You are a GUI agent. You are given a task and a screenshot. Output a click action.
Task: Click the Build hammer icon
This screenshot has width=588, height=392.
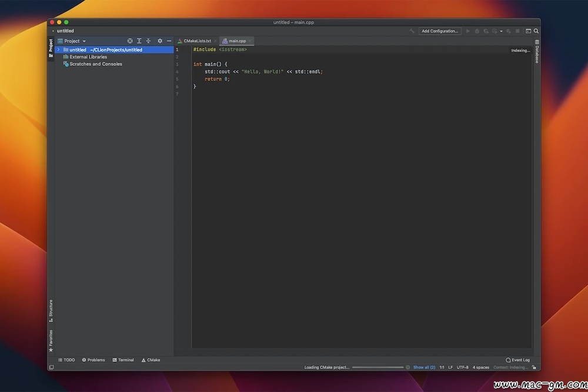coord(412,31)
